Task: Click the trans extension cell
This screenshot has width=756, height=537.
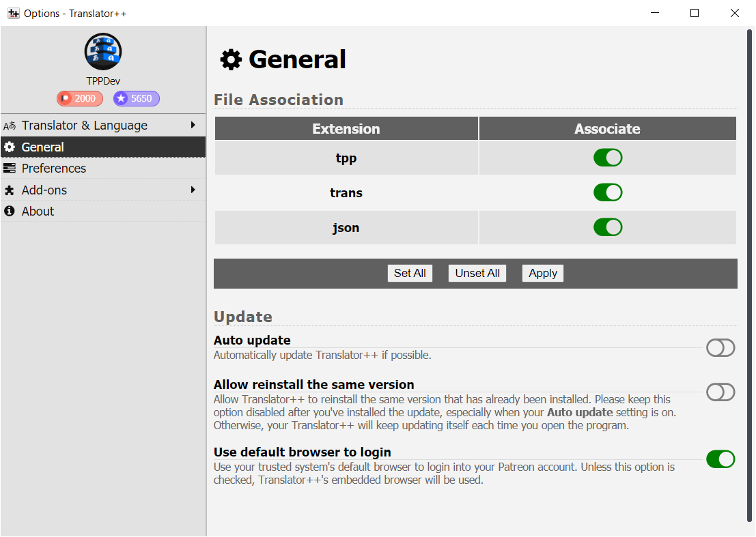Action: click(x=346, y=192)
